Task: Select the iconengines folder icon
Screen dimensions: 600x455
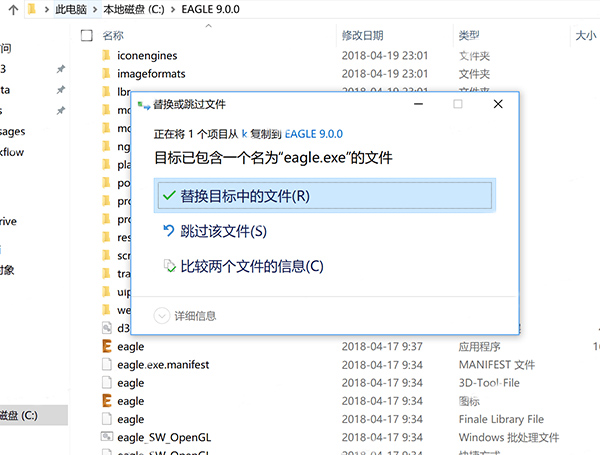Action: click(106, 55)
